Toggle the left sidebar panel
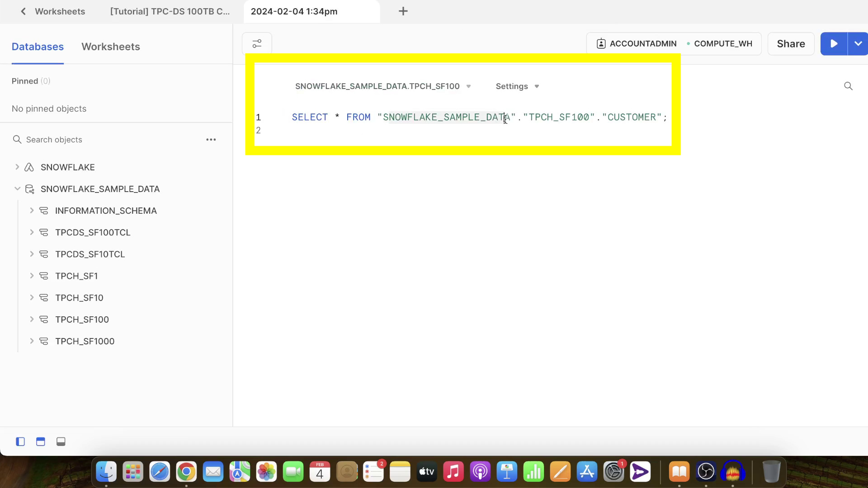 coord(20,441)
